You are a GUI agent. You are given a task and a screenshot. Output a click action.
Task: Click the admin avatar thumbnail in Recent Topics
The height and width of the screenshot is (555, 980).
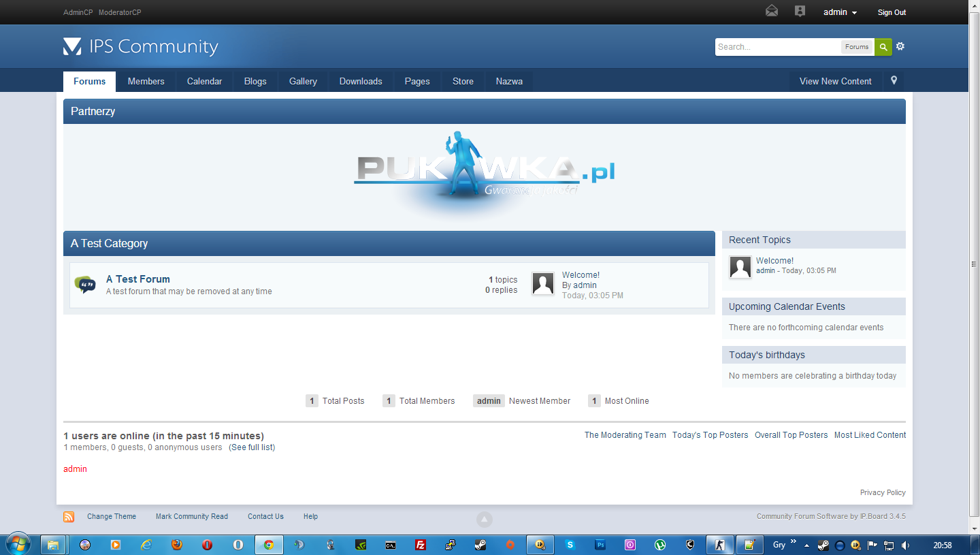tap(740, 267)
